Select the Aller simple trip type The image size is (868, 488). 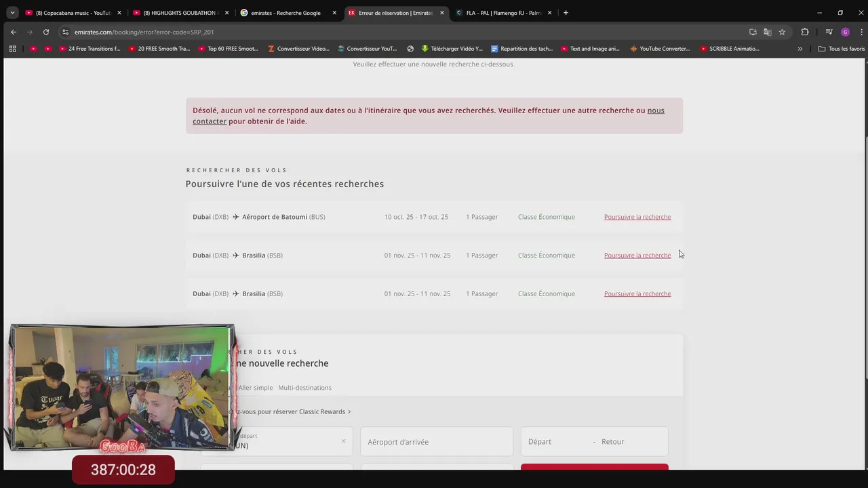coord(256,388)
